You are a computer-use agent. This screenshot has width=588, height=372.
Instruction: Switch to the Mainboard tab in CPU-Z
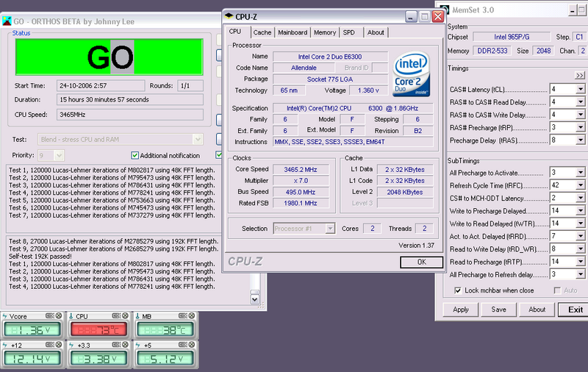click(x=293, y=32)
